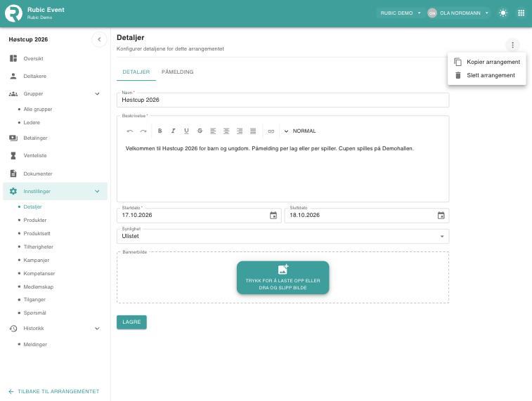
Task: Open Sluttdato calendar picker
Action: [x=441, y=215]
